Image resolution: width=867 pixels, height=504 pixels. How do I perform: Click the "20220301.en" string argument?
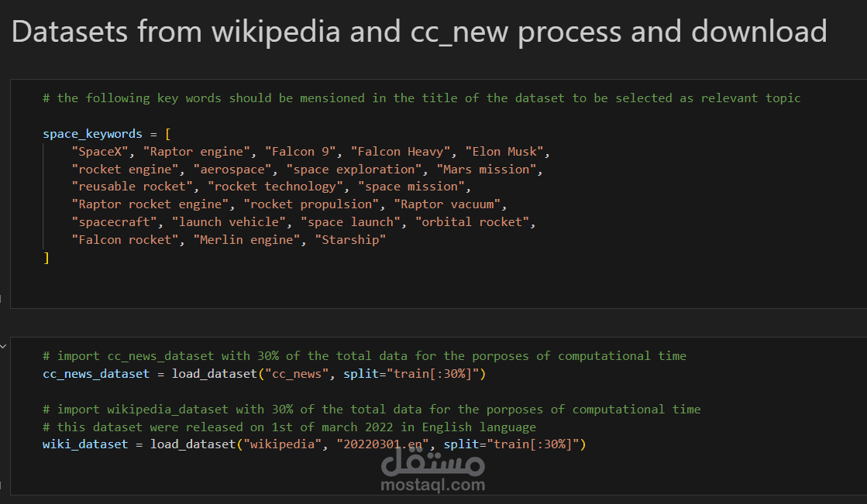click(x=383, y=444)
